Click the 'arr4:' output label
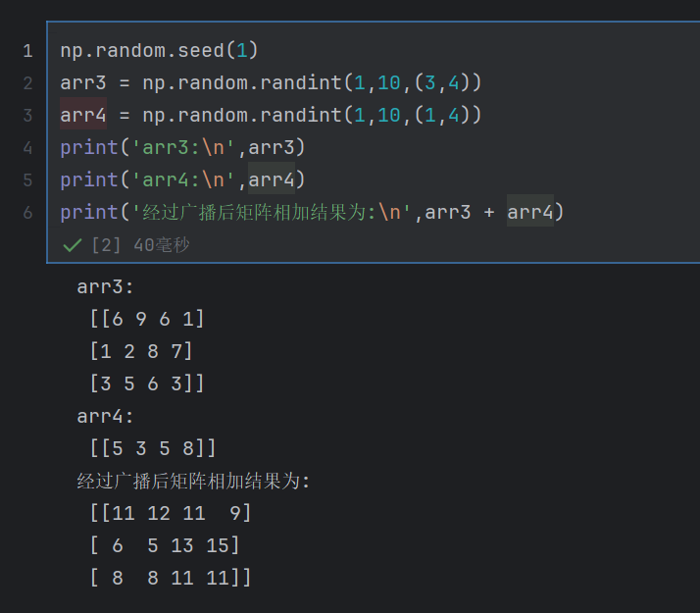The width and height of the screenshot is (700, 613). (x=105, y=417)
